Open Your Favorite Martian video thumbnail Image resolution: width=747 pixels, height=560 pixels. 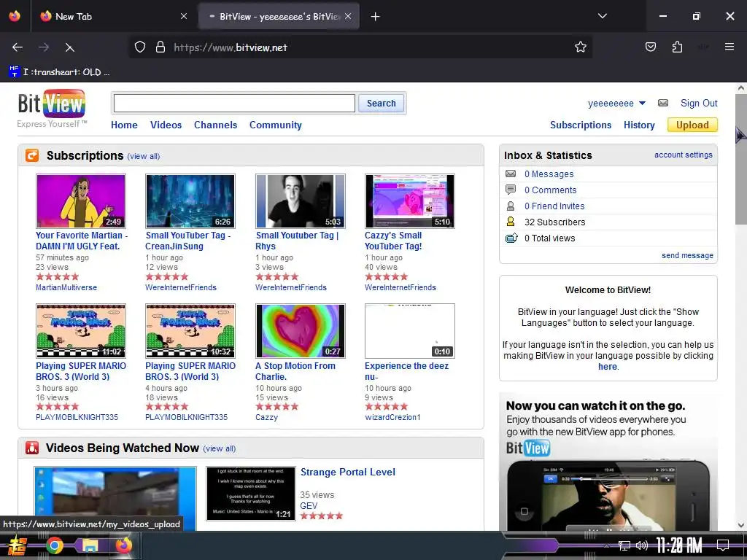(81, 201)
